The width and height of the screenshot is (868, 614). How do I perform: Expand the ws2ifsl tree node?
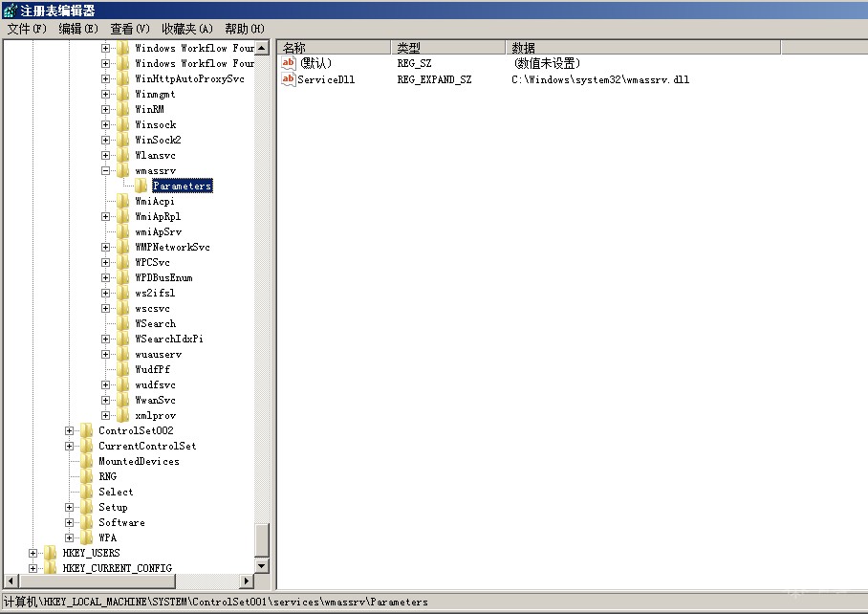(x=105, y=293)
